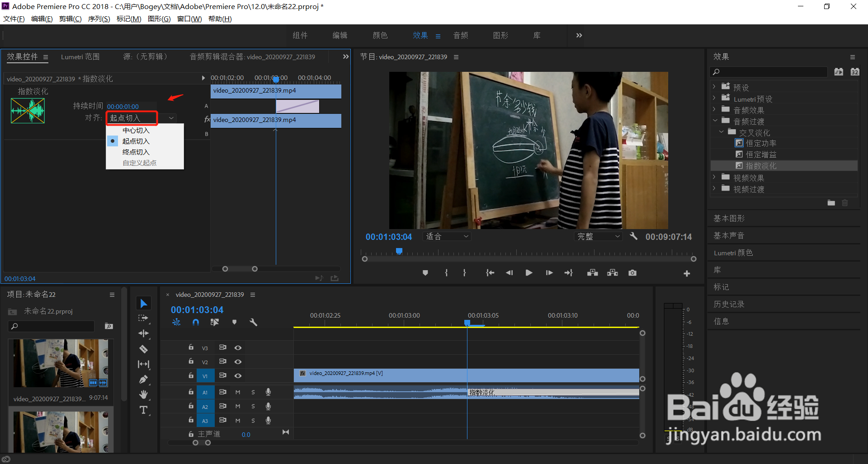Expand the 音频效果 folder
868x464 pixels.
[x=714, y=110]
